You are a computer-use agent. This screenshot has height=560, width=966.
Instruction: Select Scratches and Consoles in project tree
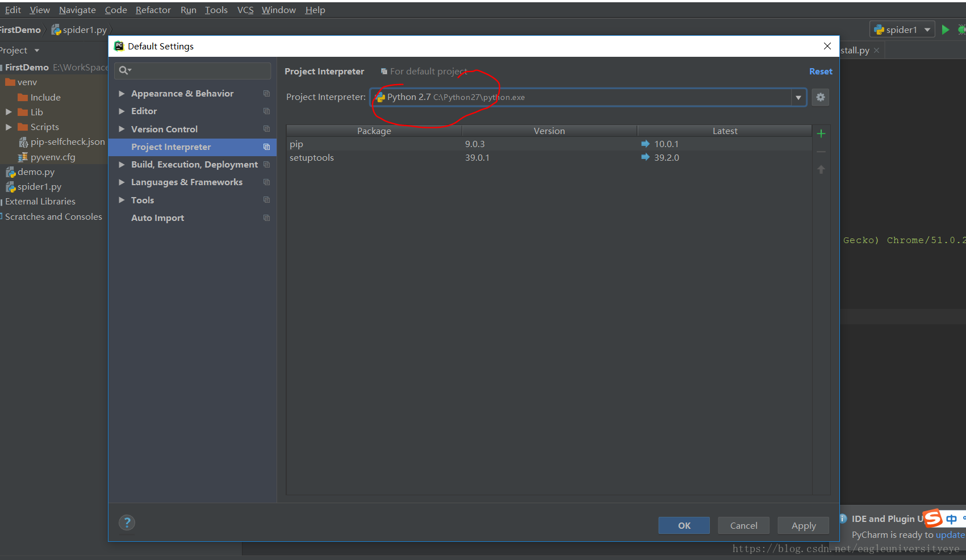[53, 217]
